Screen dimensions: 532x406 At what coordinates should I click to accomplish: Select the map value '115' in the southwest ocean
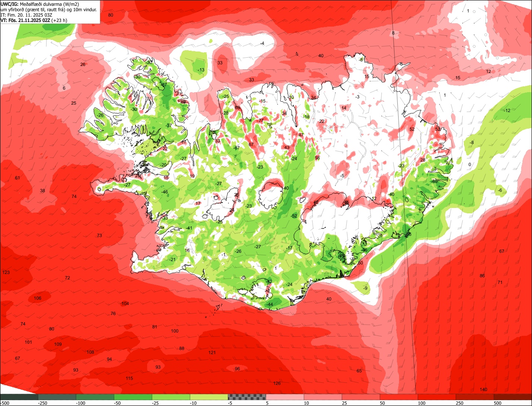coord(129,378)
